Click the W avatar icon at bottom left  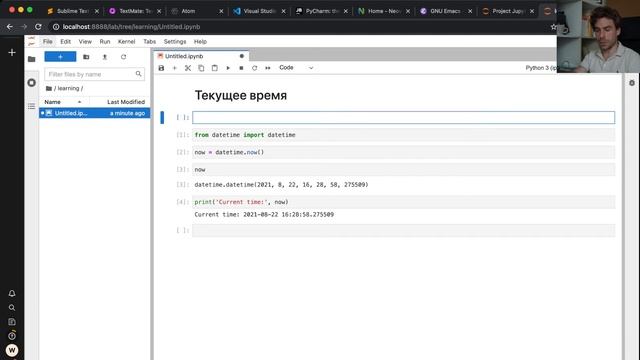12,350
